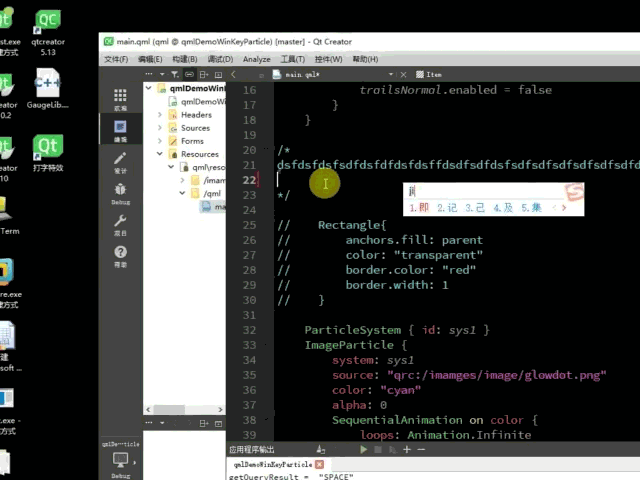
Task: Open the 调试(D) menu
Action: click(x=220, y=59)
